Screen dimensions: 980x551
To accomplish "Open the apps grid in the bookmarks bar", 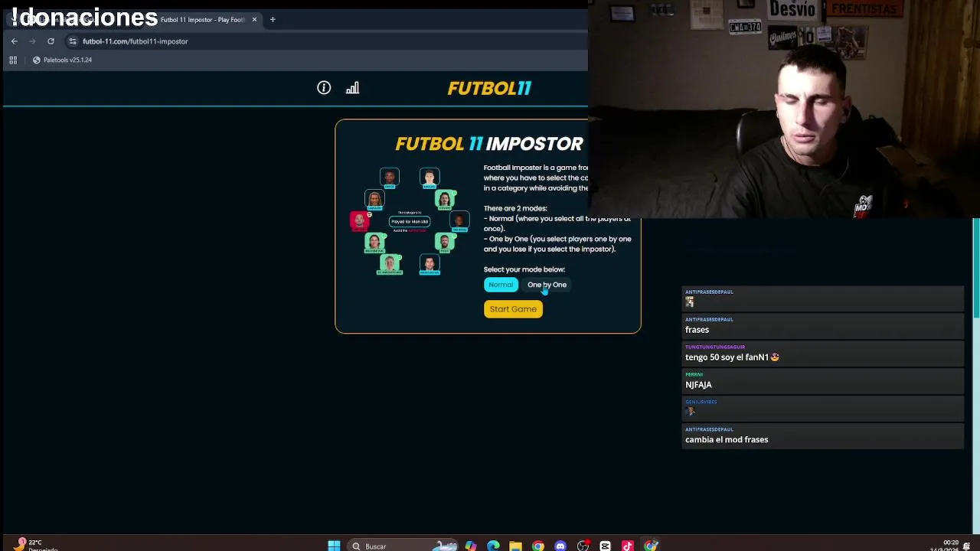I will pyautogui.click(x=13, y=60).
